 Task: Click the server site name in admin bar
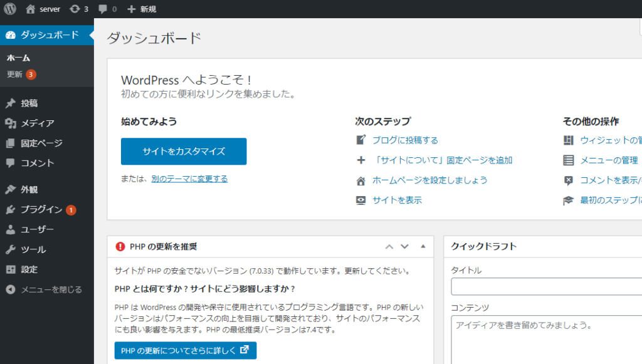click(50, 9)
